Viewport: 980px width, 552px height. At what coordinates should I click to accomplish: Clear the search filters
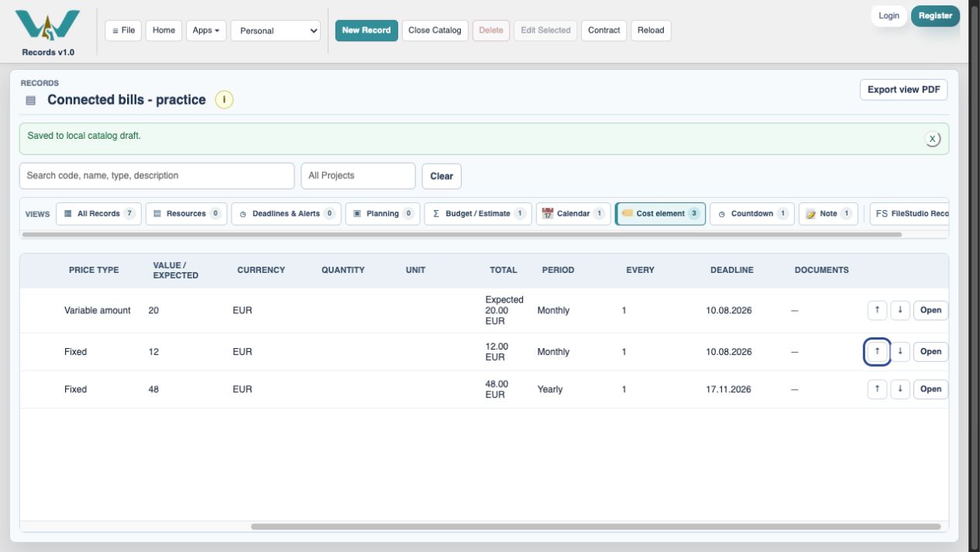(442, 176)
